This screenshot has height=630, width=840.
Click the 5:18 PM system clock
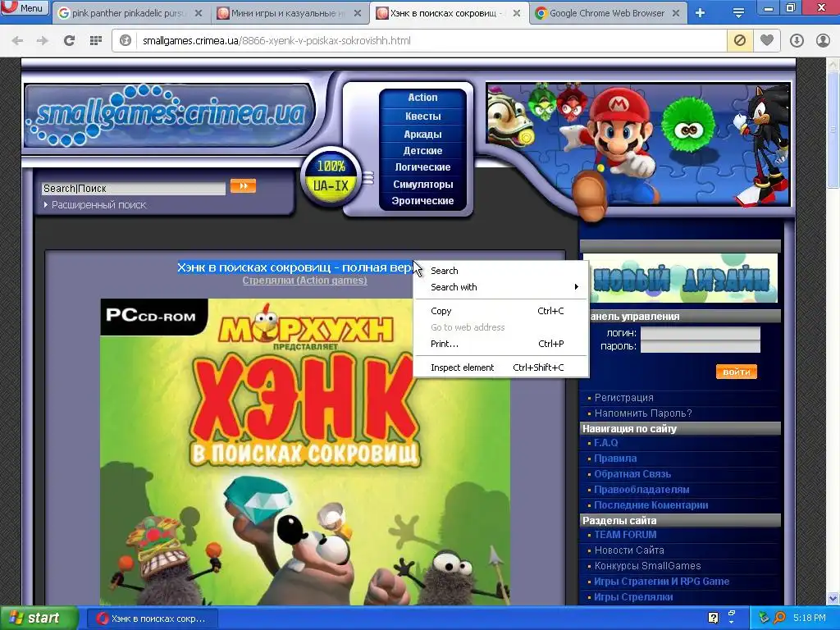pos(810,618)
